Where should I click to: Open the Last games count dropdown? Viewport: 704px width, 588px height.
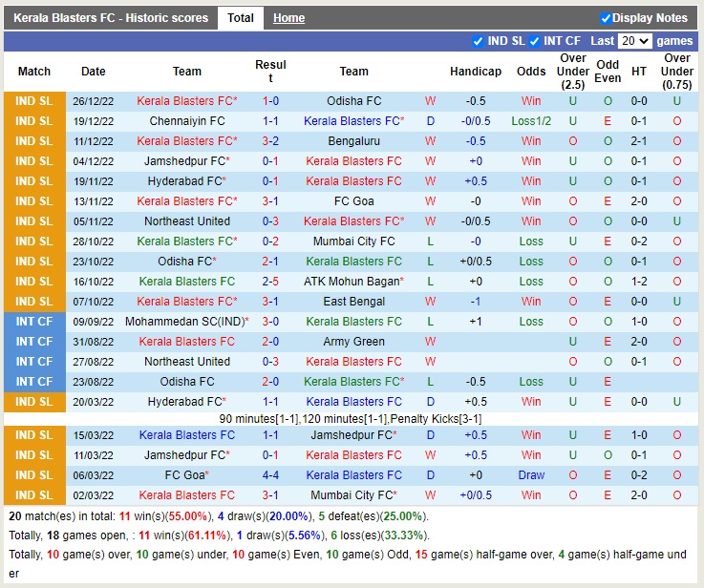pos(634,41)
